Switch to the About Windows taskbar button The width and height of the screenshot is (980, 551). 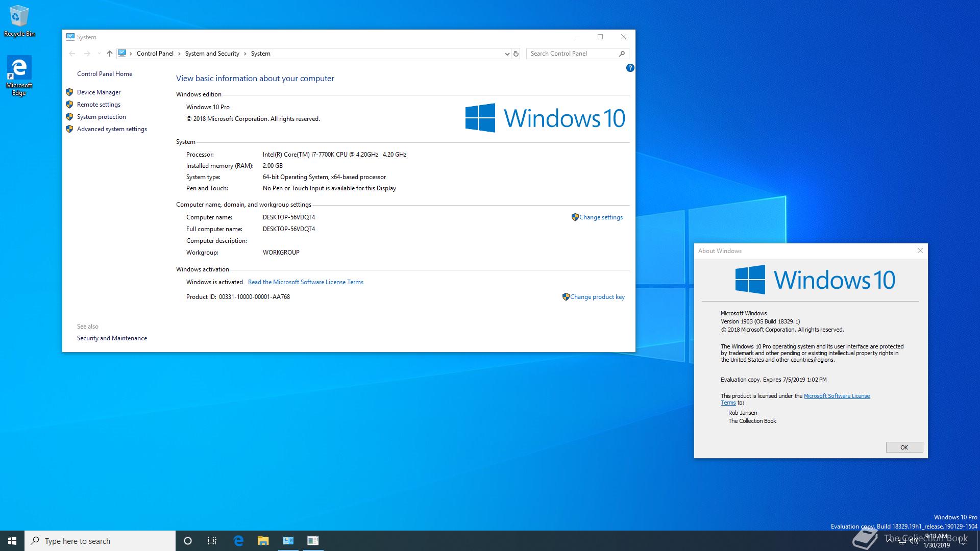coord(313,541)
